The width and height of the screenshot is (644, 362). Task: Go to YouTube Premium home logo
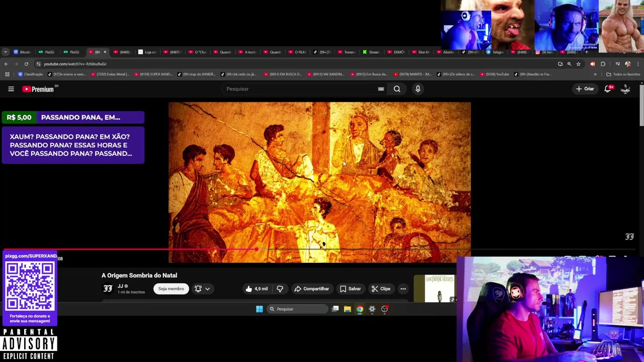point(38,89)
